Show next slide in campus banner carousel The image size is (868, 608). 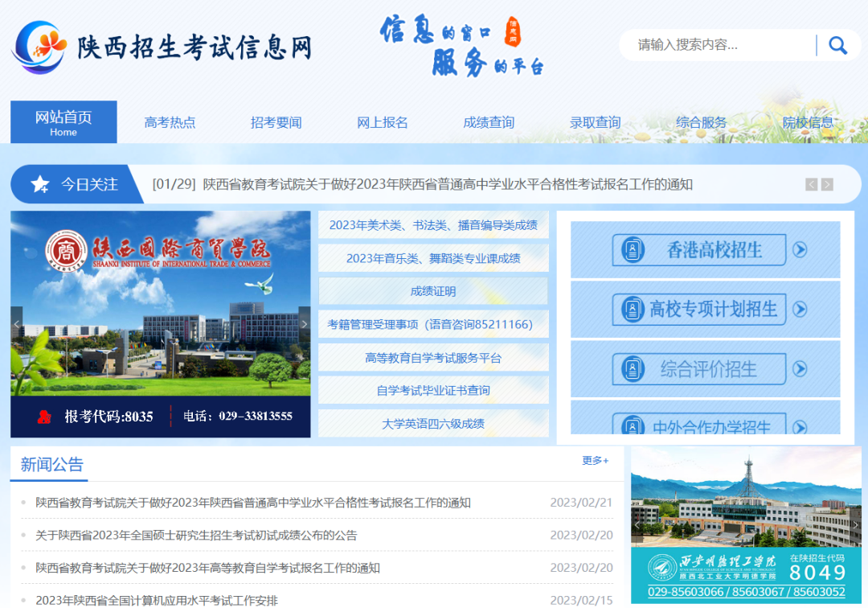[304, 325]
